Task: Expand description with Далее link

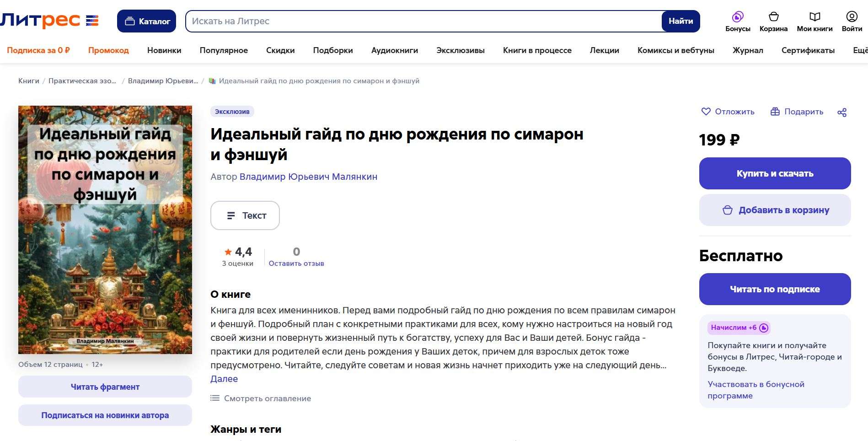Action: [224, 379]
